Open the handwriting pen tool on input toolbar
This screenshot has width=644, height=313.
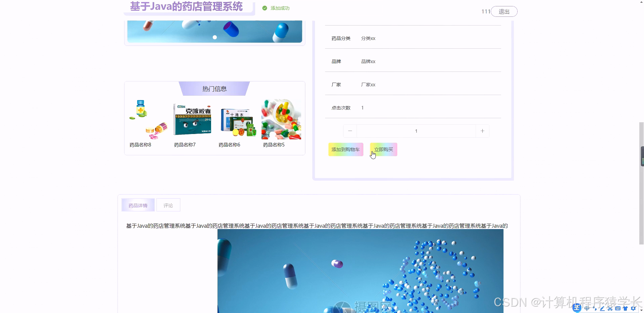point(602,308)
